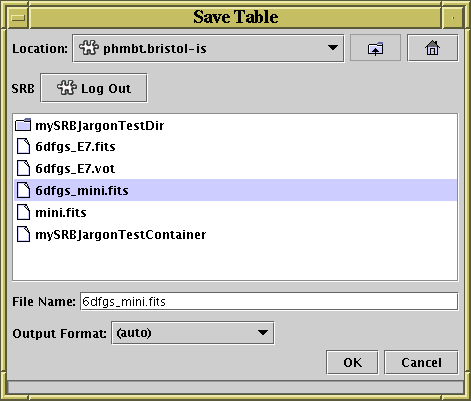The width and height of the screenshot is (471, 401).
Task: Go up to the parent directory
Action: [x=375, y=48]
